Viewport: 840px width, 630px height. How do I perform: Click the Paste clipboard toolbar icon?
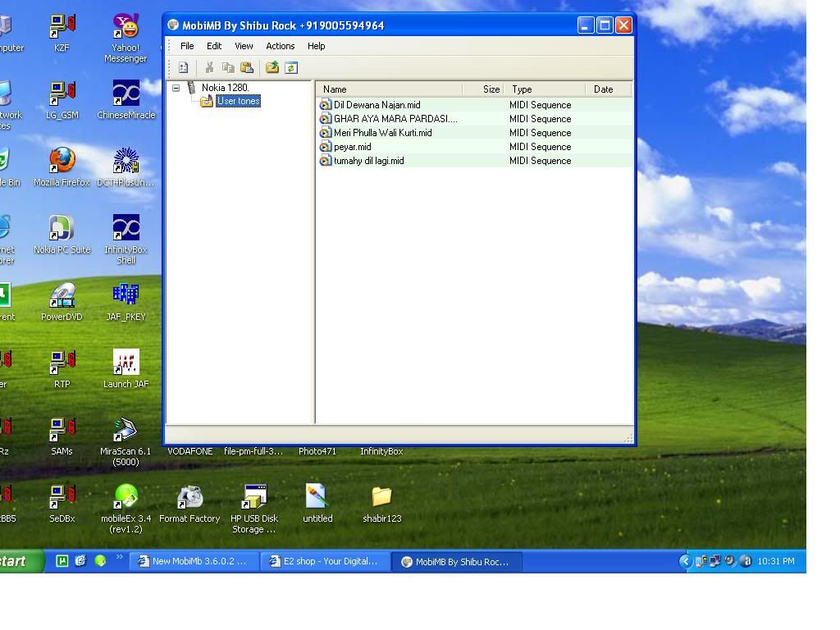tap(247, 67)
